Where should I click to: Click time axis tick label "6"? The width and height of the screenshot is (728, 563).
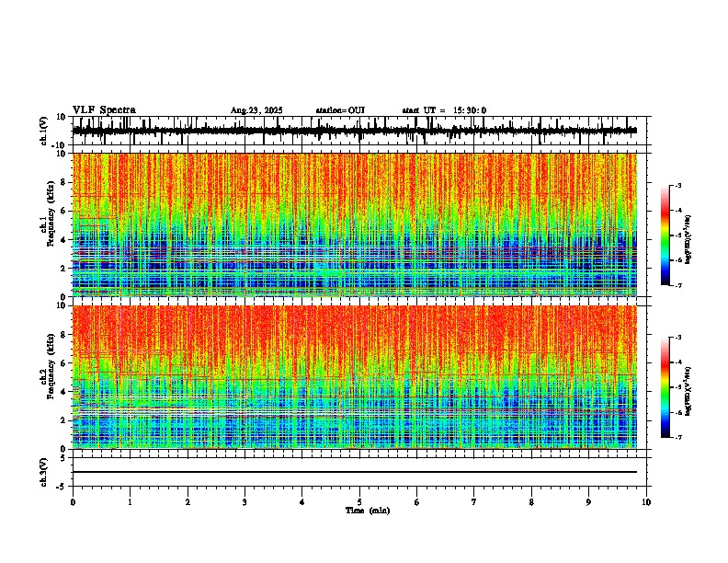pos(417,502)
